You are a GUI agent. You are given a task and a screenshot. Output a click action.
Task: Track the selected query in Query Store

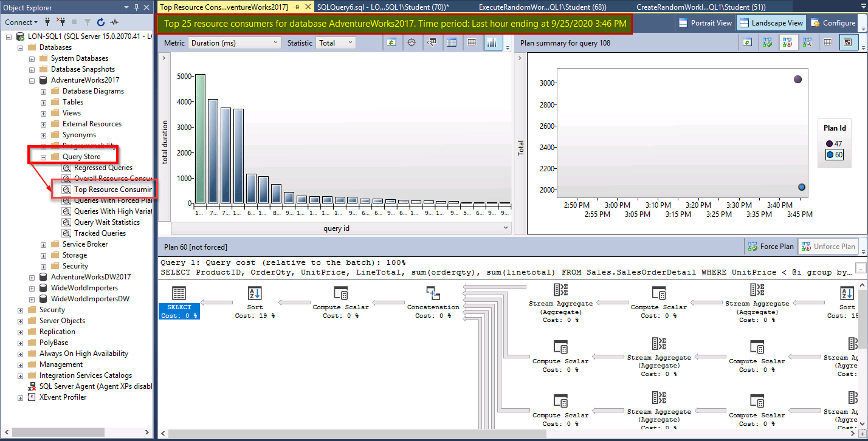(412, 43)
